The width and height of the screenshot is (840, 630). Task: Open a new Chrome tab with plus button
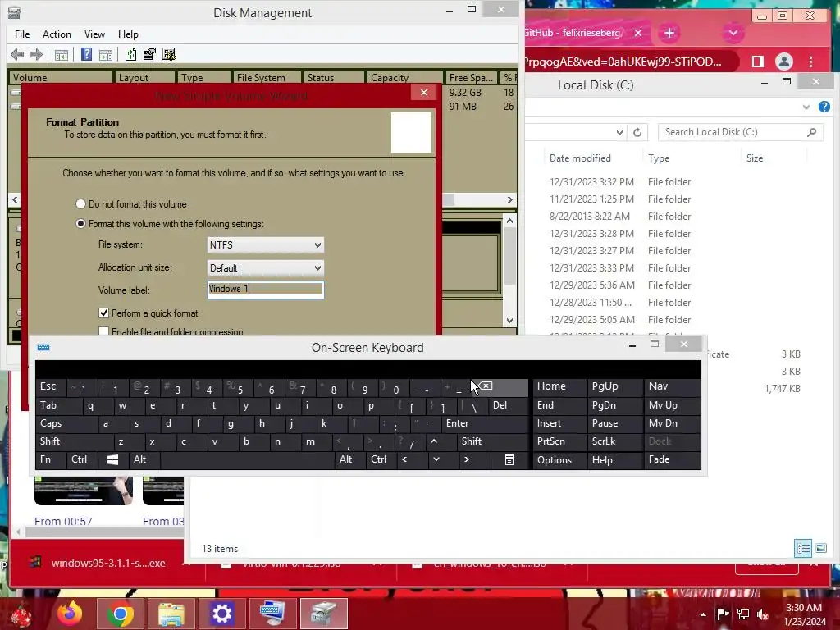coord(669,33)
